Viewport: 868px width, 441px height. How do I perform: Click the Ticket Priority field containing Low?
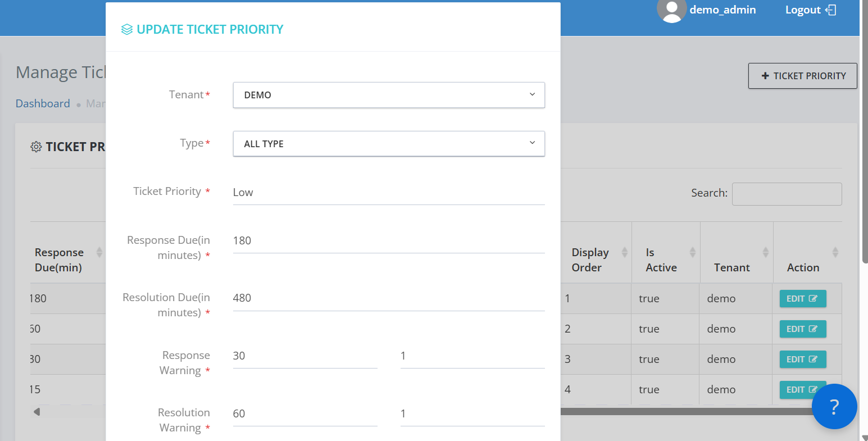click(389, 192)
